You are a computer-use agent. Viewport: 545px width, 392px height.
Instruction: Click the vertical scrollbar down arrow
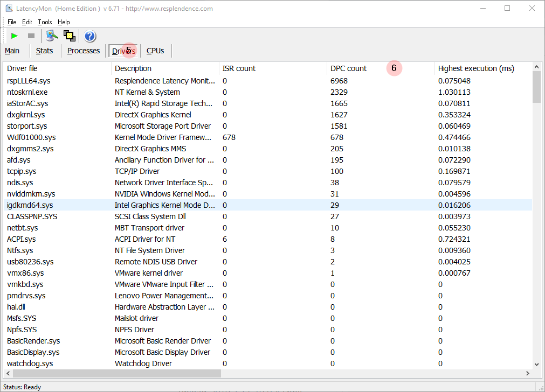(536, 364)
